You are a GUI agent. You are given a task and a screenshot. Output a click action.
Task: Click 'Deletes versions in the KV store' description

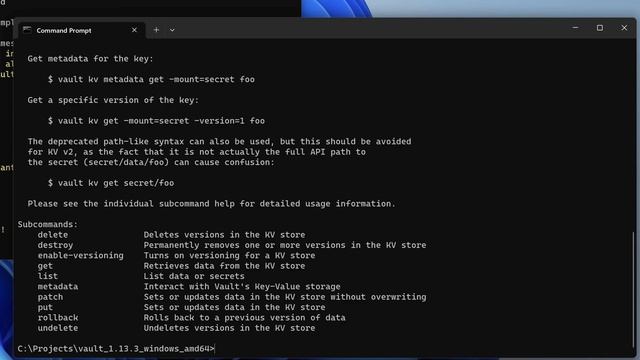click(x=224, y=235)
